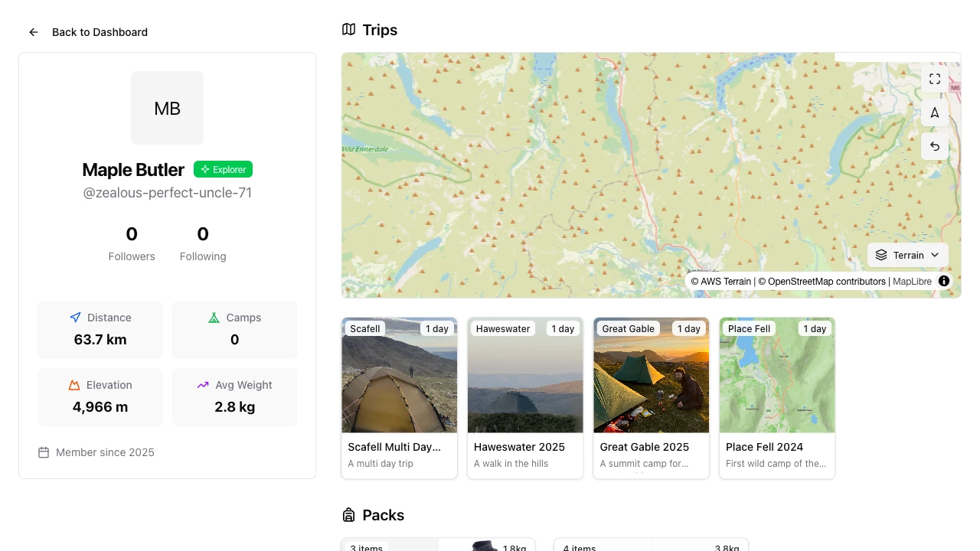Image resolution: width=980 pixels, height=551 pixels.
Task: Select the Place Fell 2024 trip
Action: (777, 398)
